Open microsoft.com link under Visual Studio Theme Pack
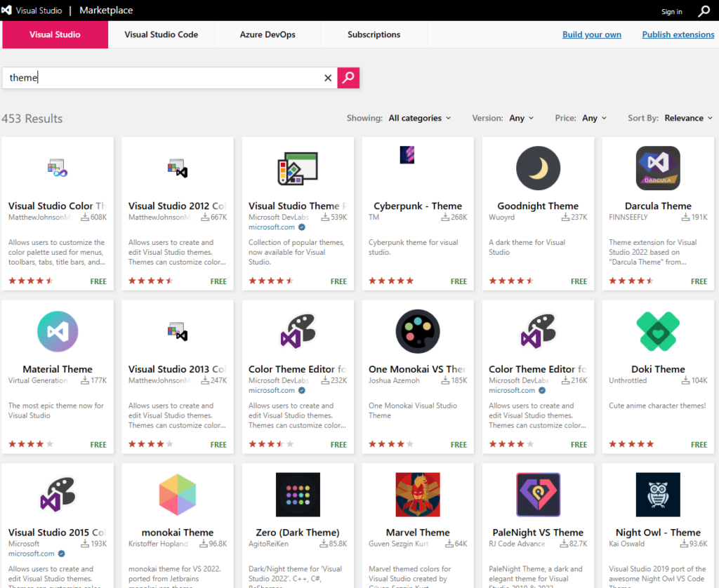Screen dimensions: 719x588 (x=272, y=227)
